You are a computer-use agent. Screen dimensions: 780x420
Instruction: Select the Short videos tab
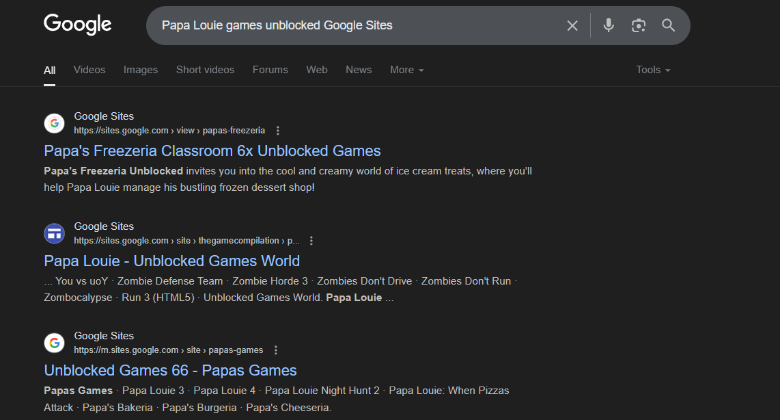point(205,70)
